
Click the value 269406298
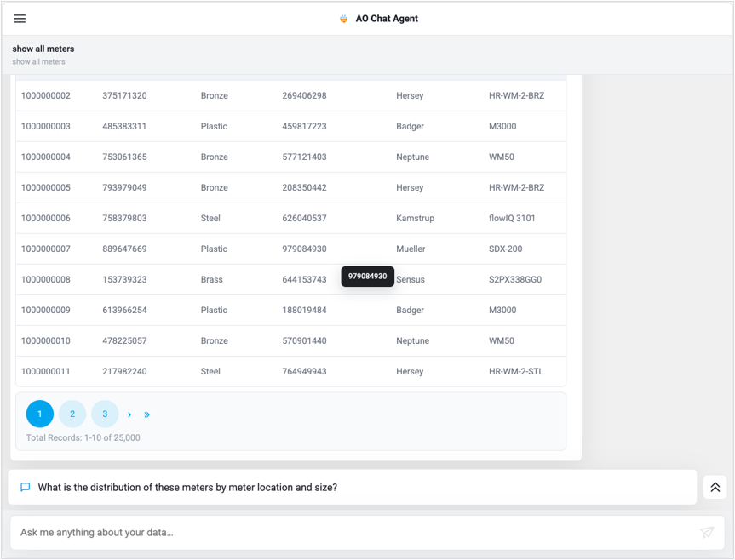pos(304,95)
